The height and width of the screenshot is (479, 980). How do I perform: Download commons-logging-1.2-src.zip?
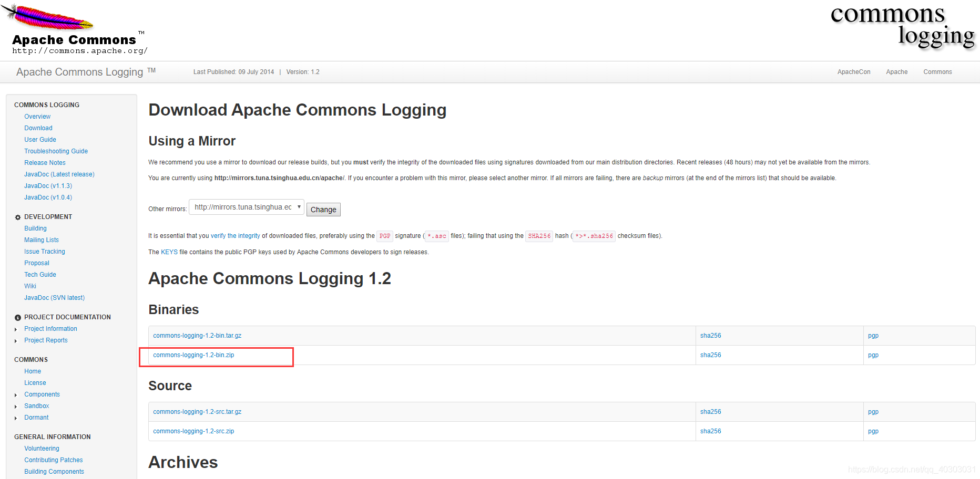tap(193, 431)
